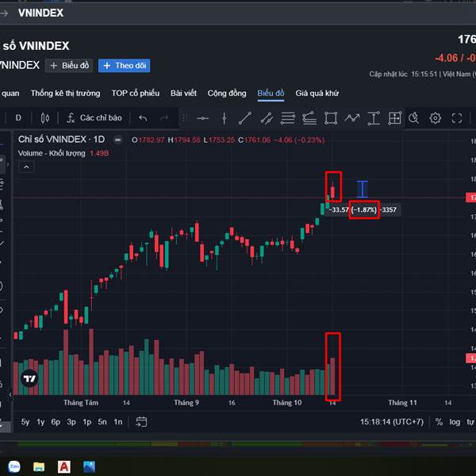This screenshot has height=476, width=476.
Task: Open chart settings gear
Action: [x=435, y=117]
